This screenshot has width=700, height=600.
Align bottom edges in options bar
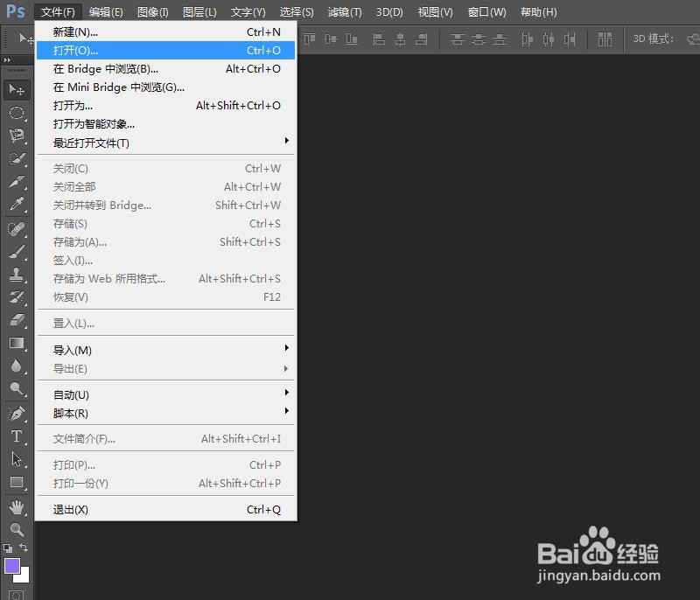pyautogui.click(x=352, y=39)
